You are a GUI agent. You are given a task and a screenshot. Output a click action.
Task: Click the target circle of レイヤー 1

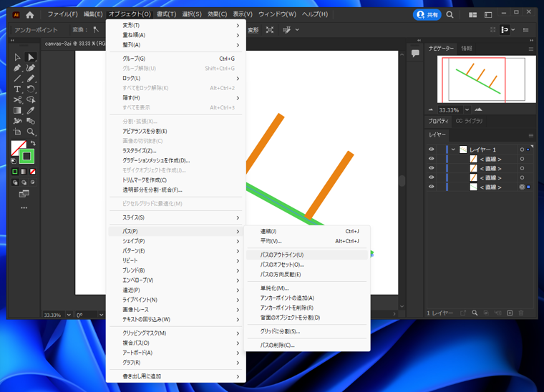522,150
